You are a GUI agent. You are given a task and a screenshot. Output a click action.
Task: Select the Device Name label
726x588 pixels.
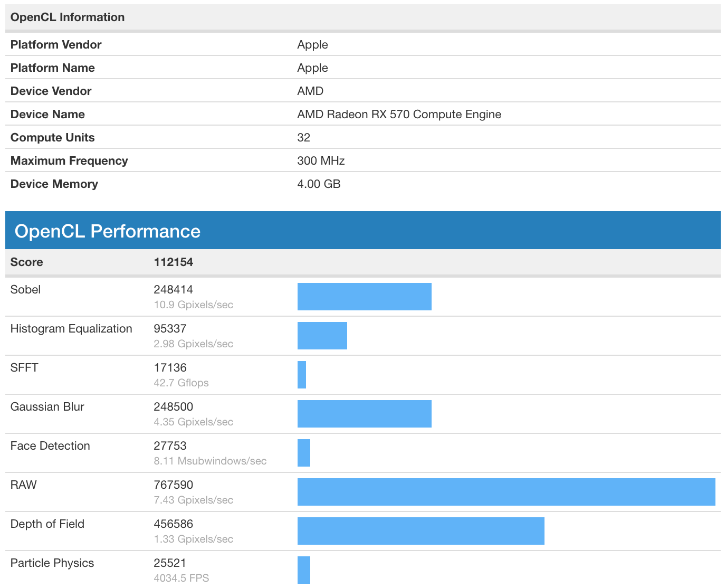point(47,114)
